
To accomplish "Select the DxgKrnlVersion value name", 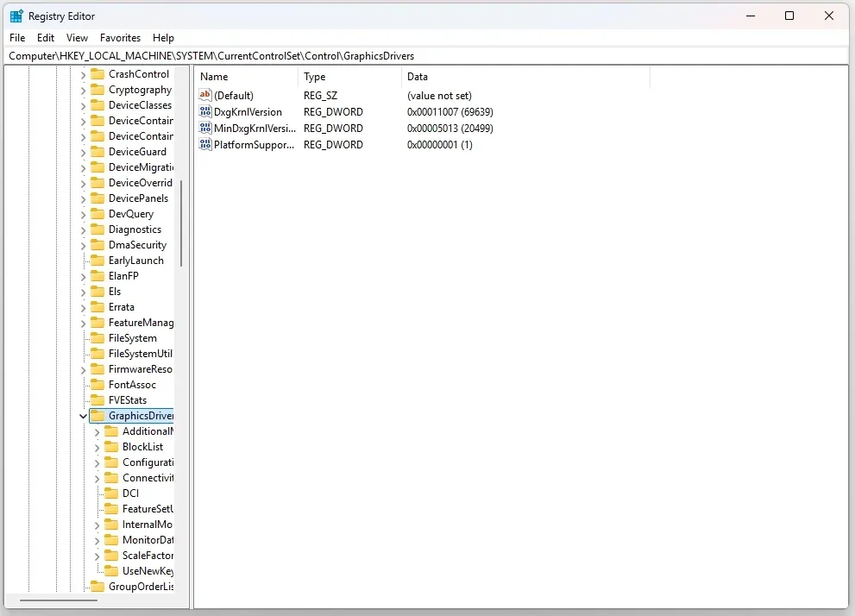I will 248,112.
